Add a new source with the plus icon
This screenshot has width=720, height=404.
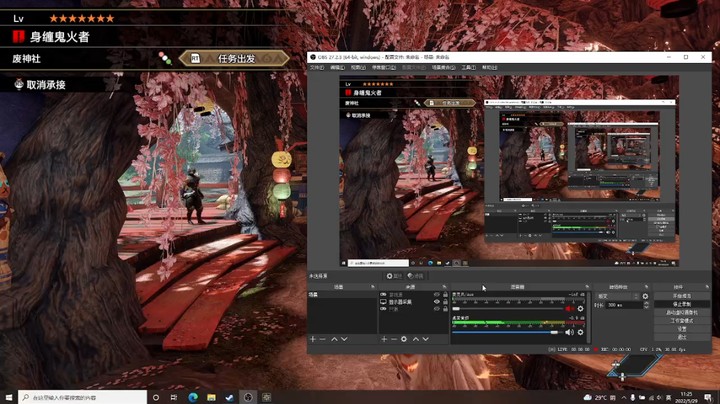coord(384,339)
